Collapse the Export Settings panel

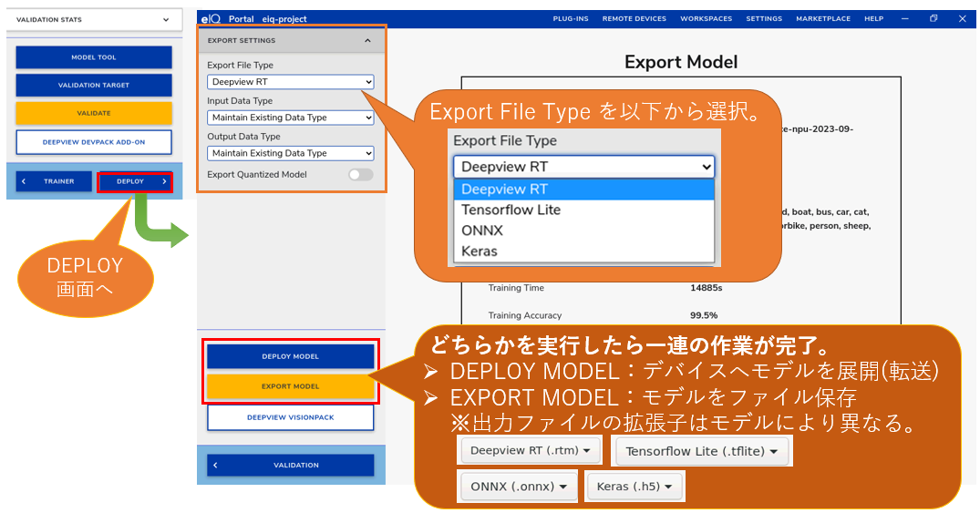(367, 40)
